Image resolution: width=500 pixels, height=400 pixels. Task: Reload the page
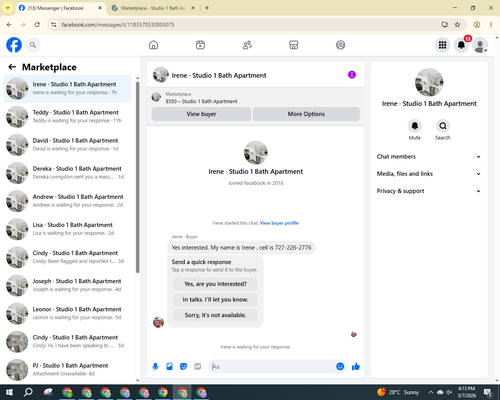[x=37, y=25]
